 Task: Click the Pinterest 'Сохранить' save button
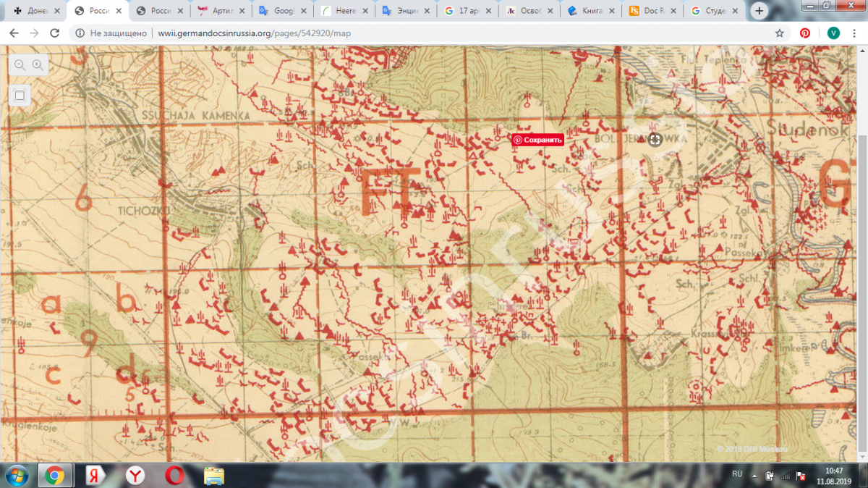coord(537,140)
